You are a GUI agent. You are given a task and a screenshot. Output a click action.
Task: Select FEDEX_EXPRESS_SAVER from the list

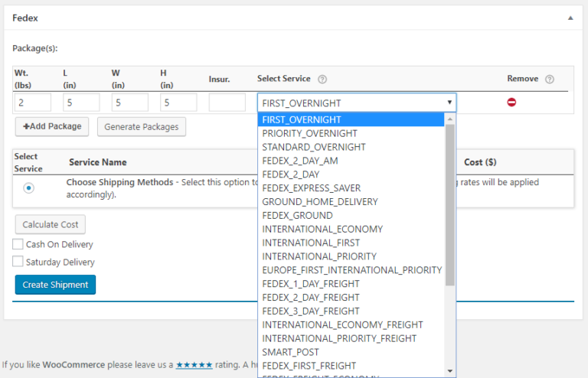[x=351, y=188]
